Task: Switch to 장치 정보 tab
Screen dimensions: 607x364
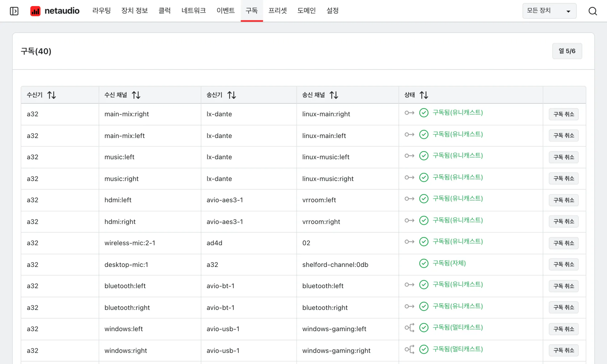Action: (134, 11)
